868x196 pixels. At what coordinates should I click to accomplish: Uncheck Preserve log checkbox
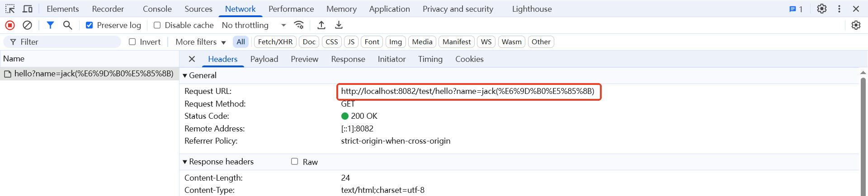[90, 25]
